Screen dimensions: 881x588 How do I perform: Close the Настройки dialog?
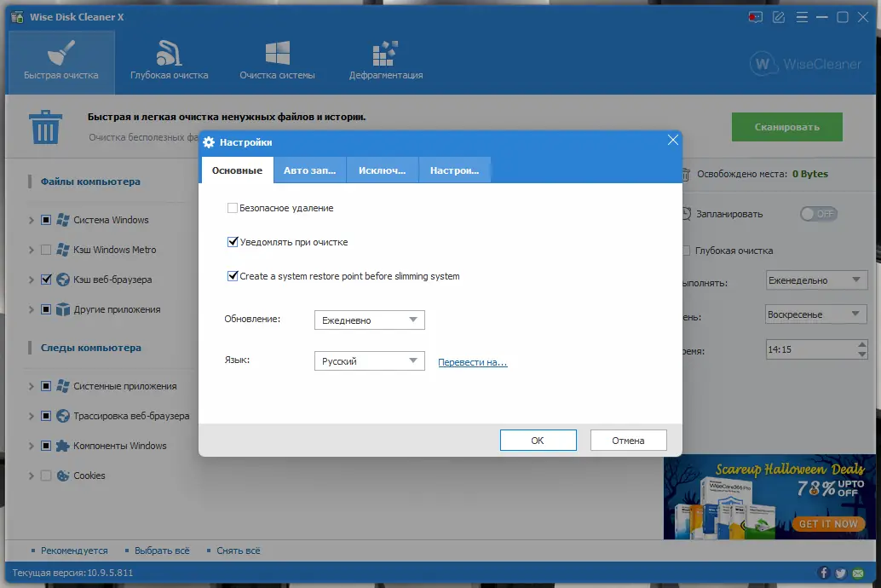(672, 140)
